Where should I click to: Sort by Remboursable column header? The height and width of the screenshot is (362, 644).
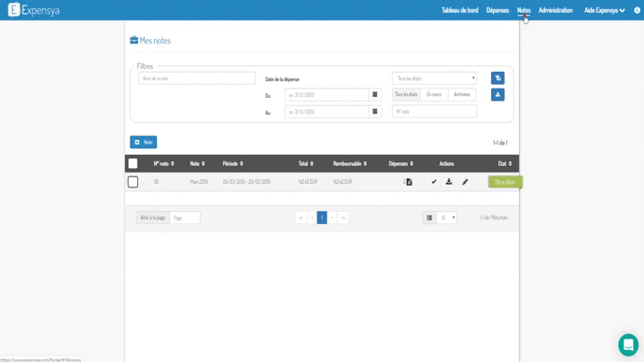tap(350, 164)
